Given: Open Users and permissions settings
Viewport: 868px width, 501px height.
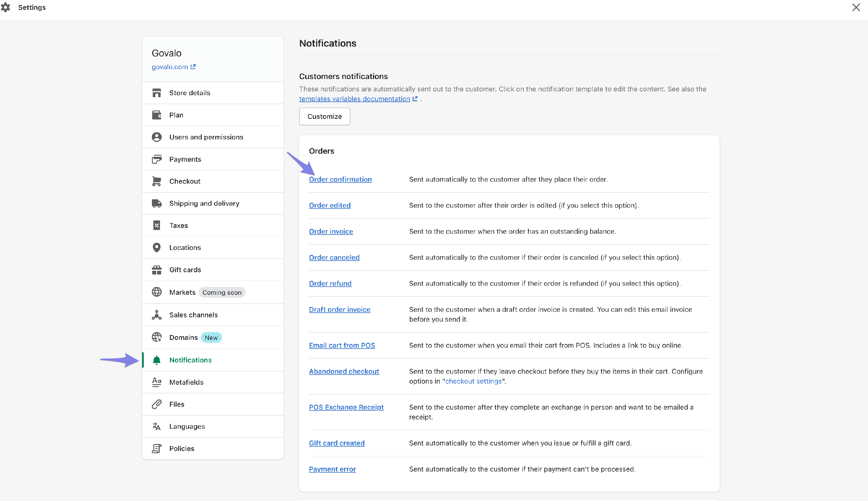Looking at the screenshot, I should point(206,137).
